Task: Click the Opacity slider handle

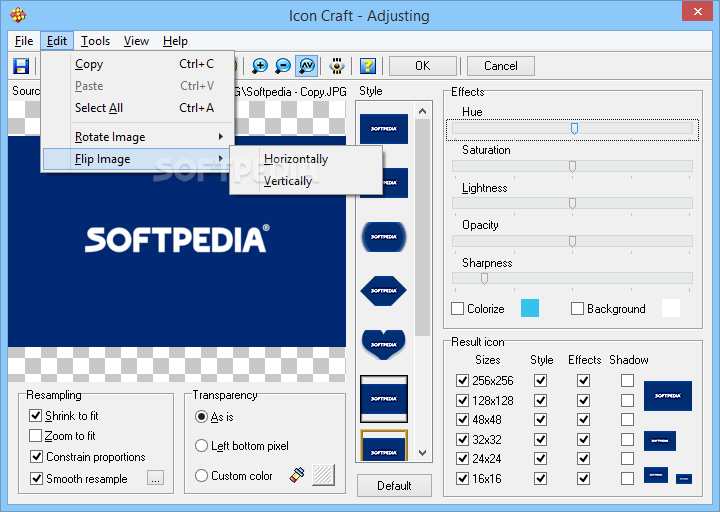Action: click(x=572, y=242)
